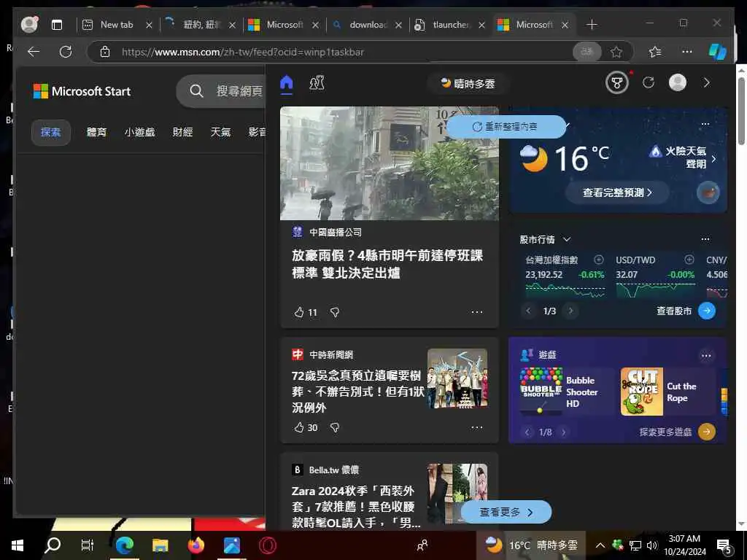The width and height of the screenshot is (747, 560).
Task: Click the browser address bar URL
Action: tap(242, 52)
